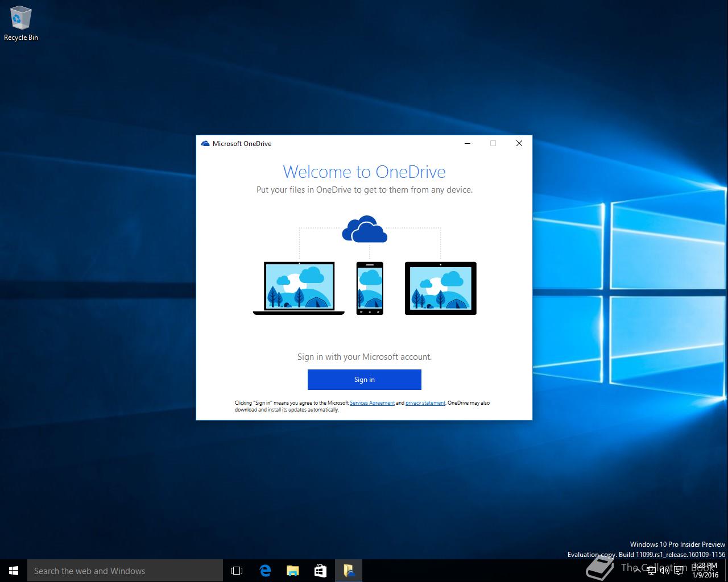Click the phone picture in the OneDrive illustration
This screenshot has width=728, height=582.
[370, 288]
